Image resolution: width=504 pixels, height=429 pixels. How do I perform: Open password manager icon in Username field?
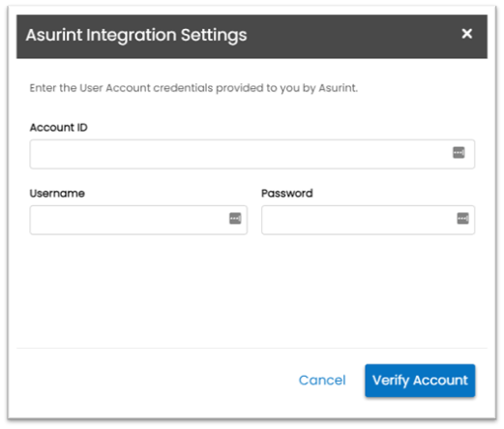point(235,219)
